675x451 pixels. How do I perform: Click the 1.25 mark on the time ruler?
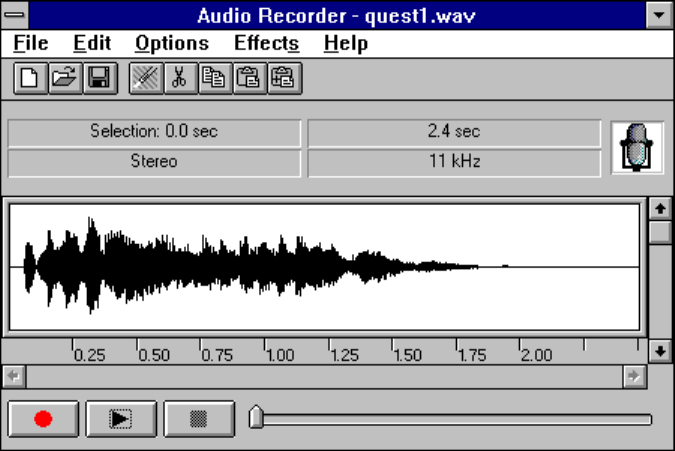[344, 355]
